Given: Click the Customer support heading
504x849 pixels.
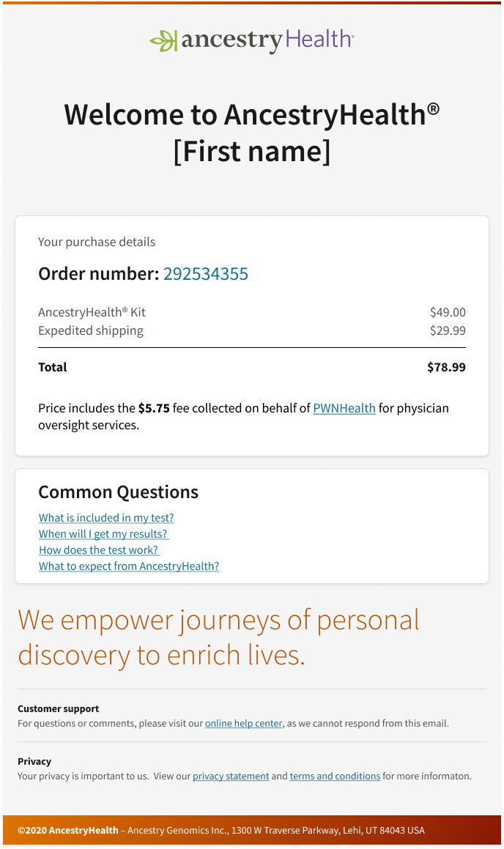Looking at the screenshot, I should pos(58,709).
